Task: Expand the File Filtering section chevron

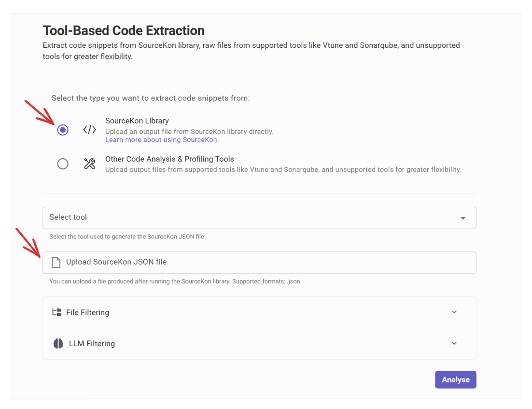Action: click(x=454, y=312)
